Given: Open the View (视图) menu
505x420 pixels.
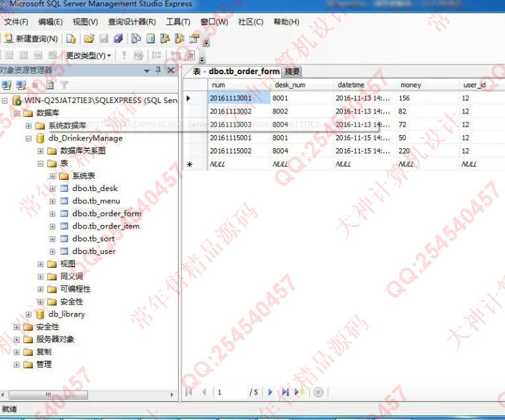Looking at the screenshot, I should pyautogui.click(x=85, y=22).
